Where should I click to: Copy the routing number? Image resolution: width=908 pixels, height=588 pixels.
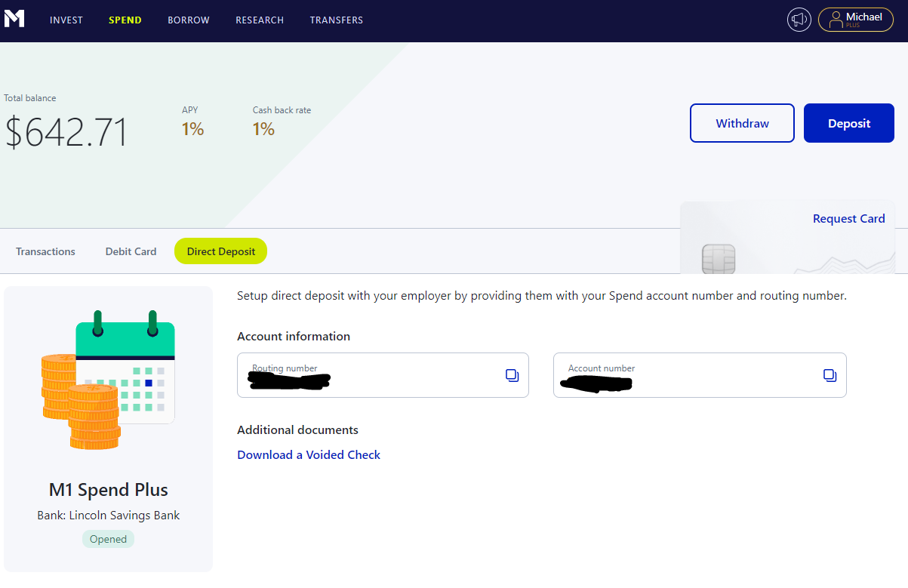tap(512, 375)
